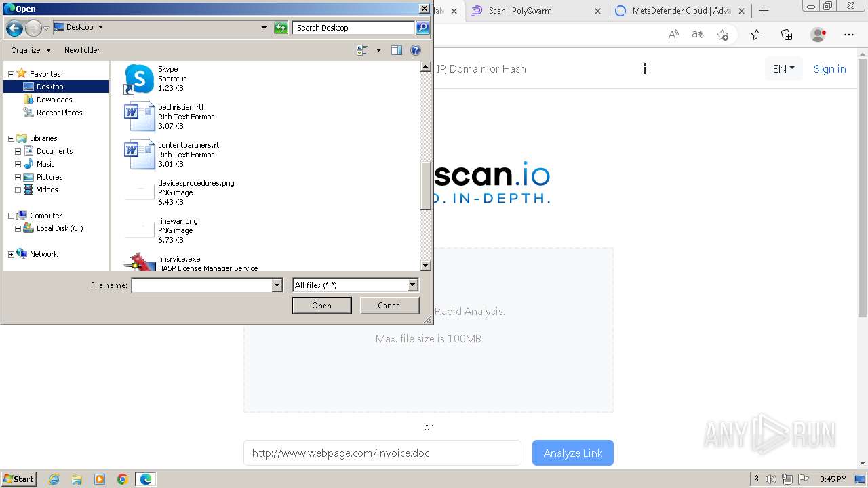Select finewar.png file
The image size is (868, 488).
tap(178, 230)
